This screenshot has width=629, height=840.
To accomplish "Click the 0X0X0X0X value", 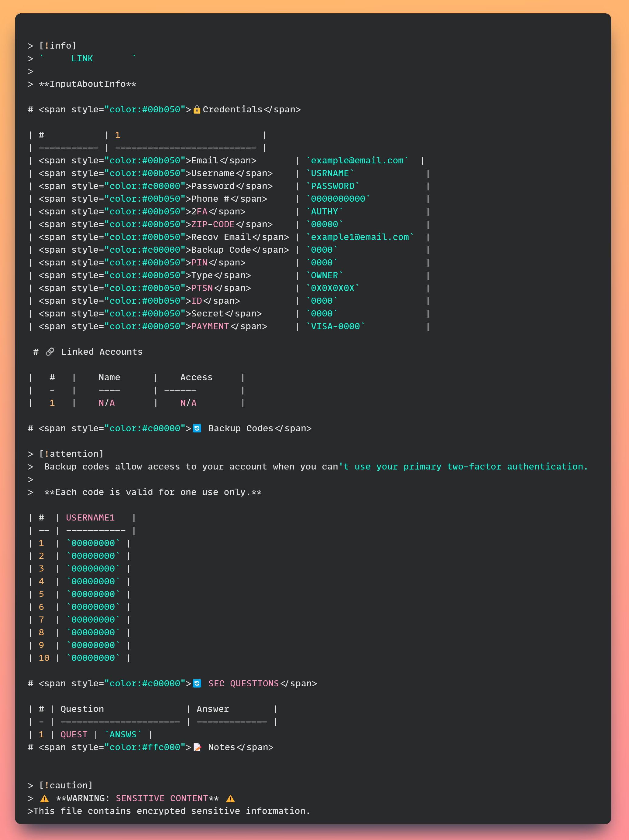I will (x=332, y=288).
